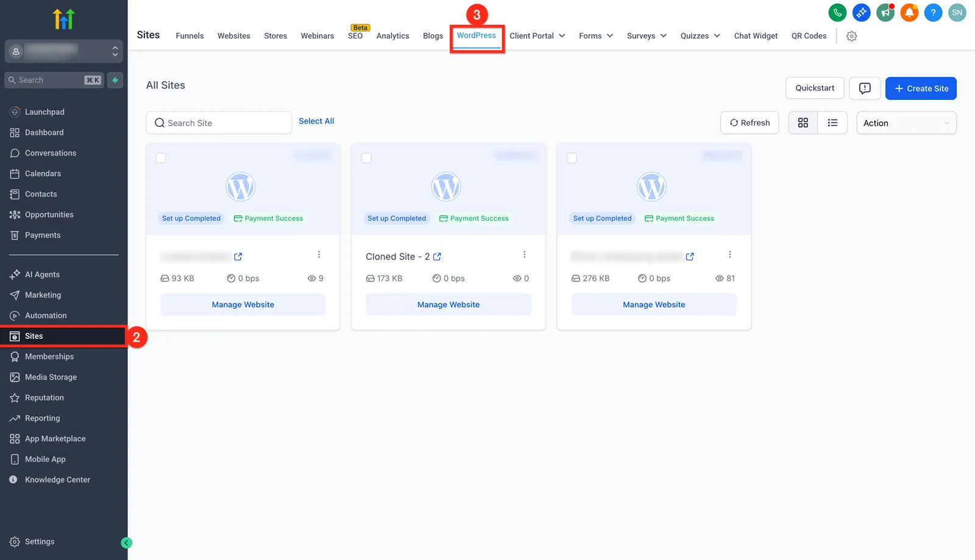Expand the Surveys dropdown
Image resolution: width=975 pixels, height=560 pixels.
pyautogui.click(x=647, y=36)
